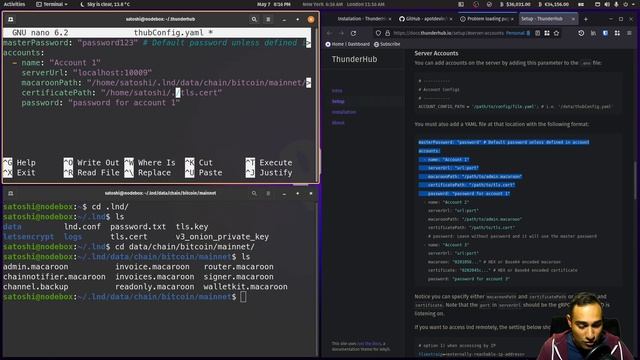The height and width of the screenshot is (360, 640).
Task: Click the new tab icon in upper terminal
Action: coord(11,19)
